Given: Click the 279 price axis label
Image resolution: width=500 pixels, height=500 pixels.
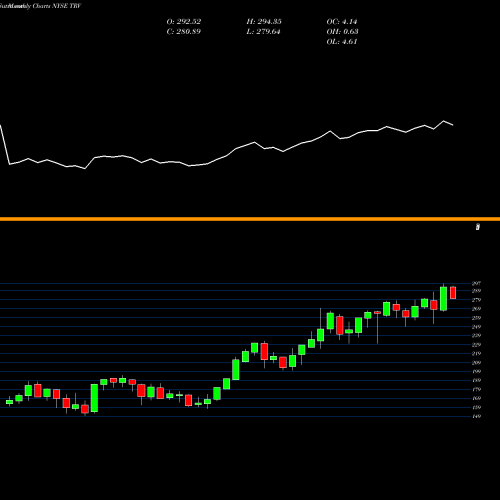Looking at the screenshot, I should tap(476, 300).
